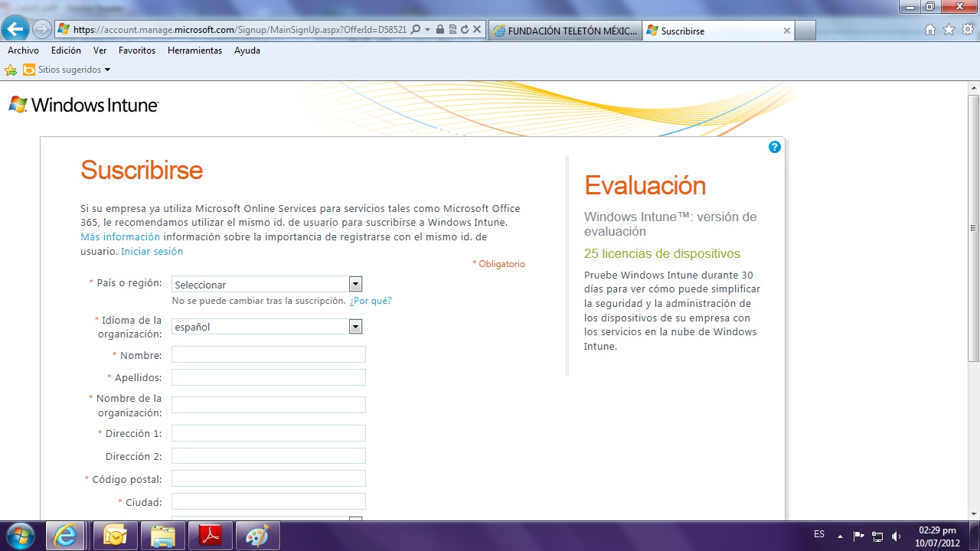The width and height of the screenshot is (980, 551).
Task: Open the Ver menu
Action: tap(100, 51)
